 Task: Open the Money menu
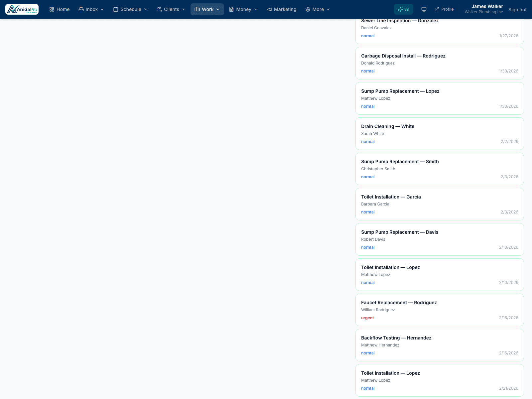(x=243, y=9)
